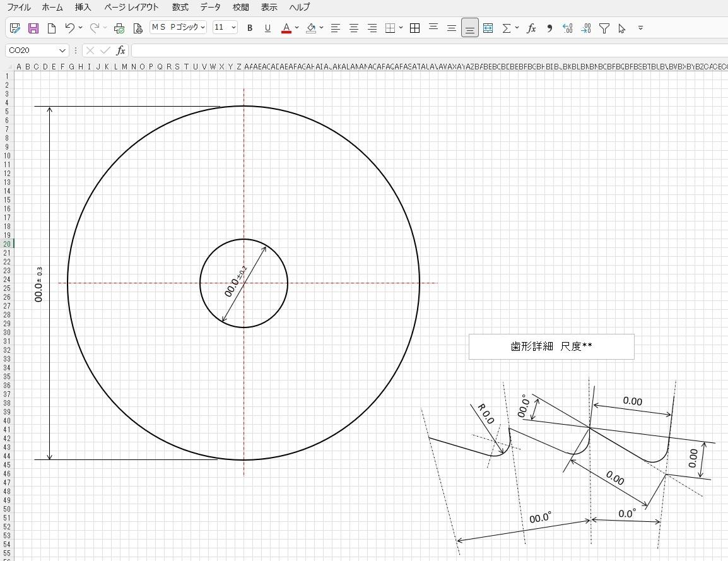This screenshot has width=728, height=561.
Task: Switch to the ページ レイアウト tab
Action: (x=131, y=8)
